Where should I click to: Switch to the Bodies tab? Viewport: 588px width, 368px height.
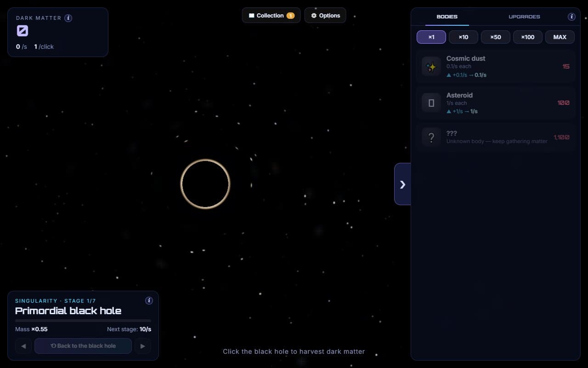(x=447, y=17)
